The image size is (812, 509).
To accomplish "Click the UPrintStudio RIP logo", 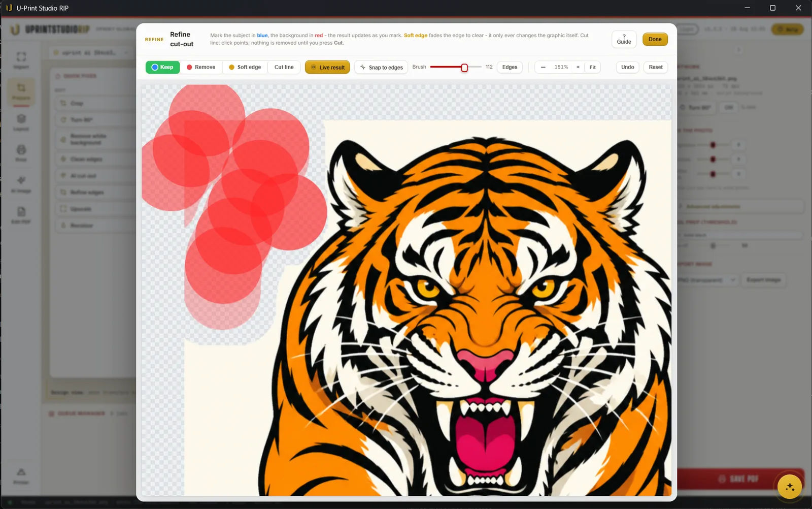I will tap(50, 29).
